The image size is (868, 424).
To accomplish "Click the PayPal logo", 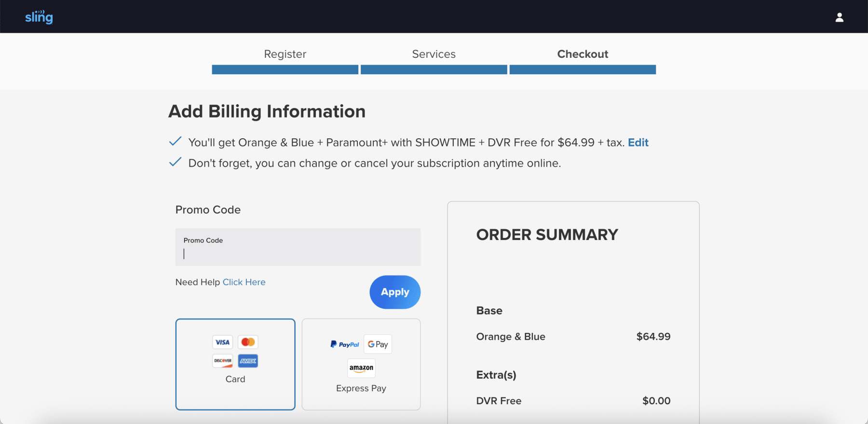I will coord(345,344).
